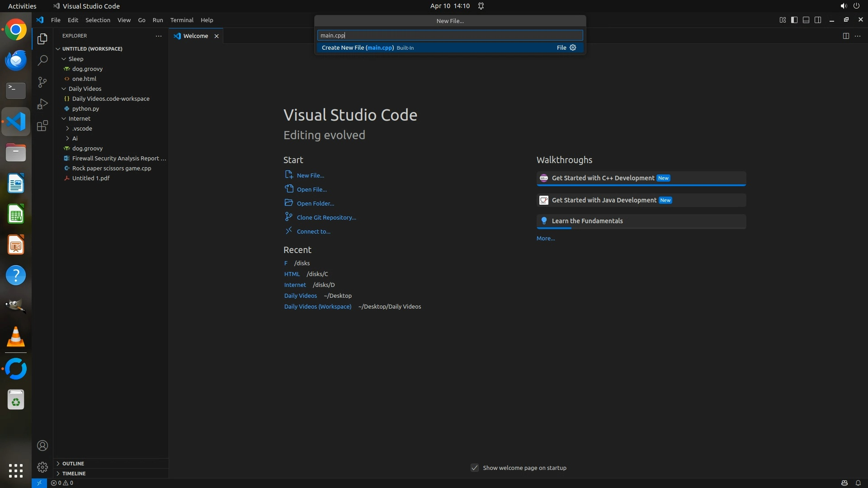Click the gear icon beside File option
Screen dimensions: 868x488
573,47
